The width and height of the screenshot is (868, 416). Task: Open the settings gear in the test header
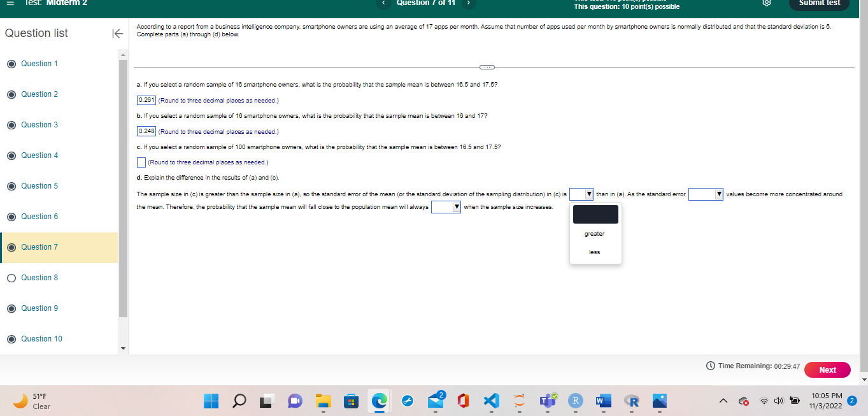point(767,3)
